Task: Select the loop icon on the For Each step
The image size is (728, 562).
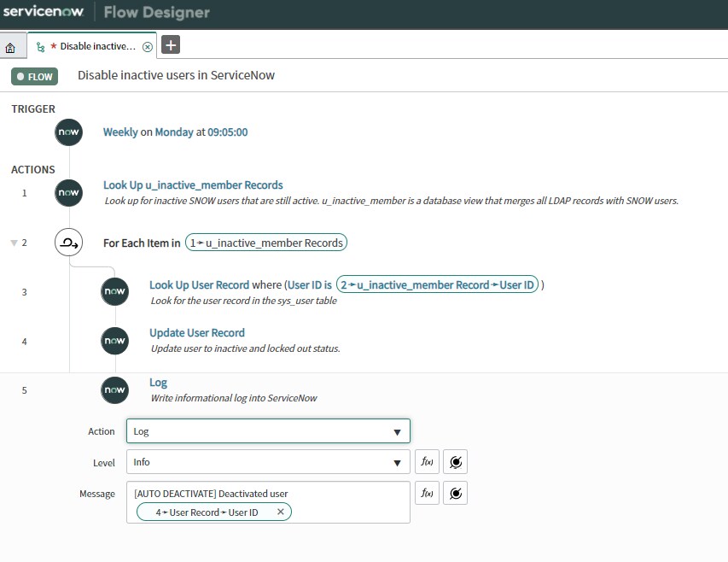Action: pos(68,242)
